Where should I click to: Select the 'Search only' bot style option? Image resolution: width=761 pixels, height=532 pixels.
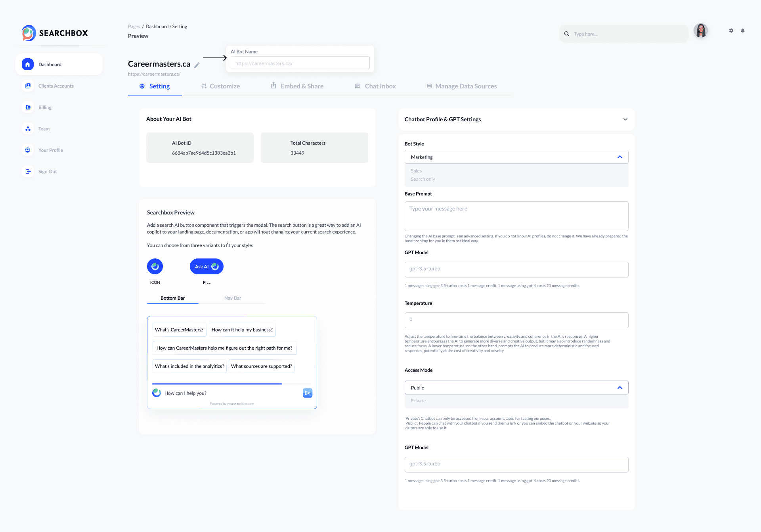point(423,179)
